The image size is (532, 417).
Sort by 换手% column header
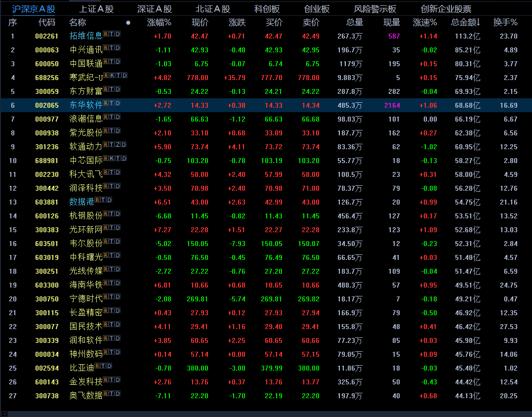coord(505,23)
